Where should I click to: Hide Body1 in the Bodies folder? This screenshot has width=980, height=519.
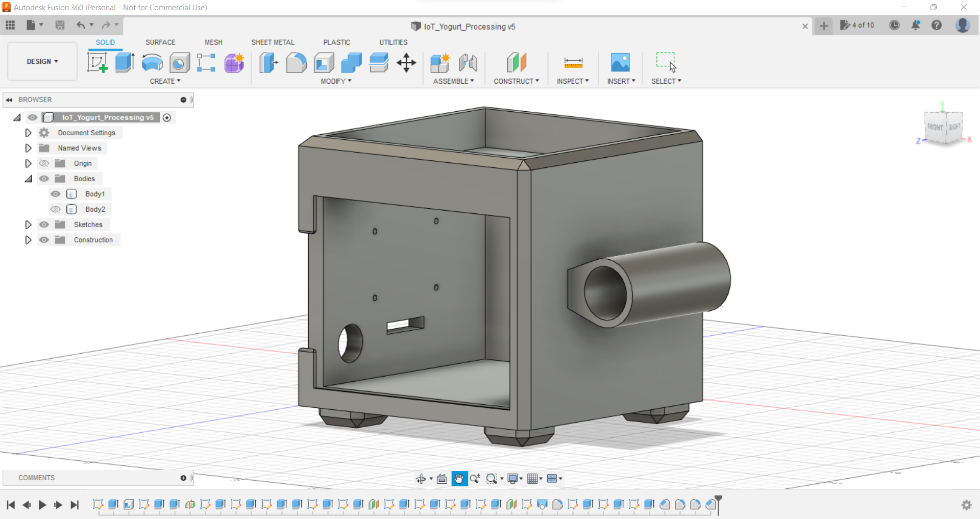(x=55, y=194)
